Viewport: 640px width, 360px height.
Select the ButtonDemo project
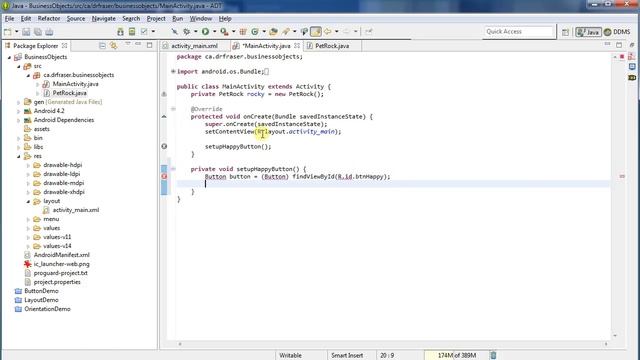coord(41,291)
